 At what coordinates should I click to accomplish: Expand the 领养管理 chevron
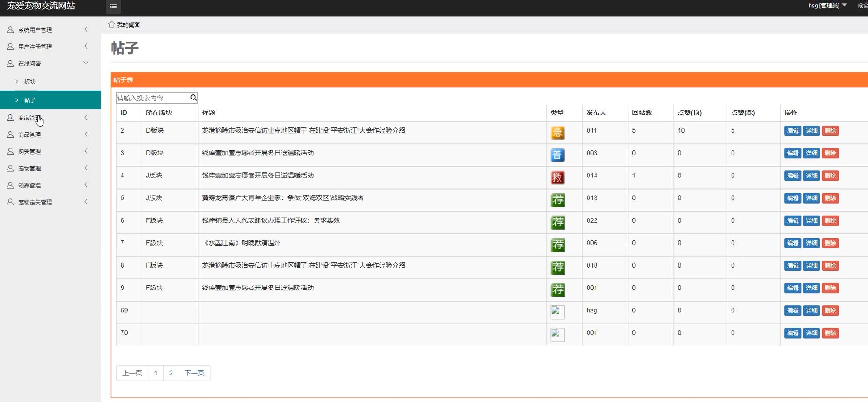(x=86, y=184)
